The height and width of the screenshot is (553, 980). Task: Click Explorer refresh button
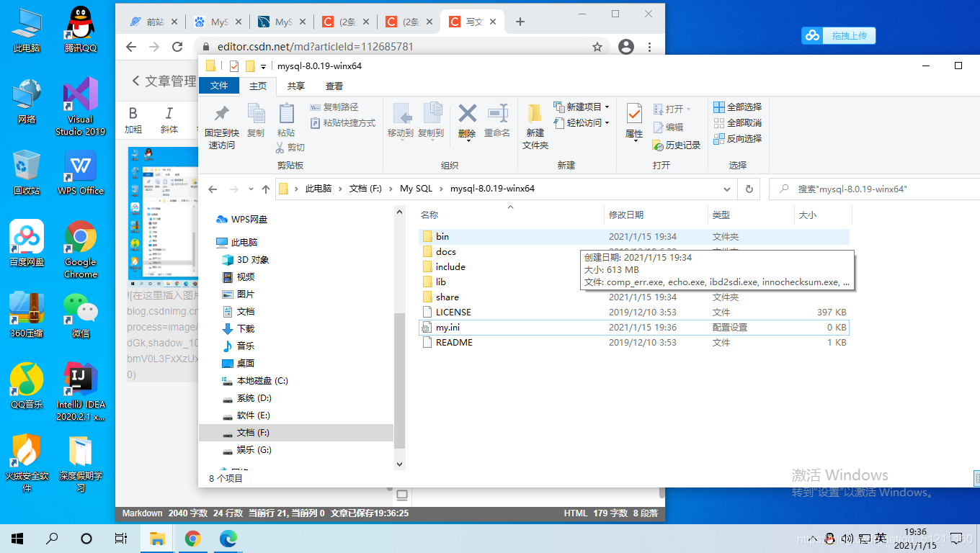pos(749,189)
